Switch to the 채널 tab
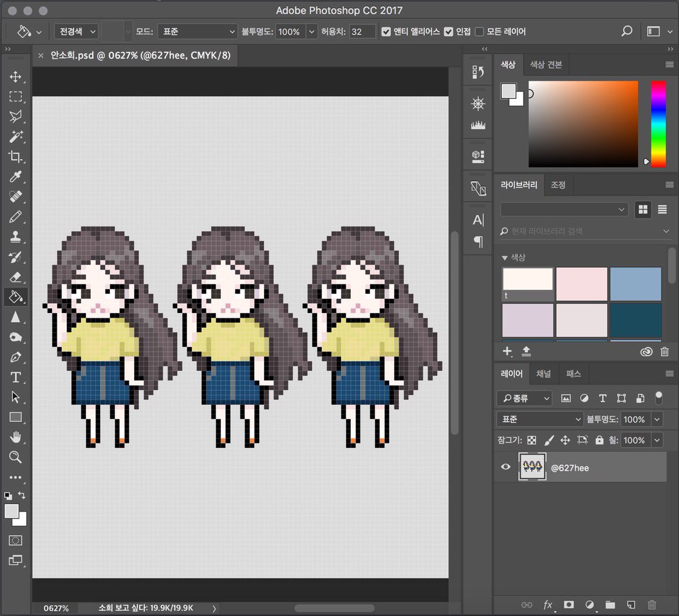The width and height of the screenshot is (679, 616). point(543,374)
